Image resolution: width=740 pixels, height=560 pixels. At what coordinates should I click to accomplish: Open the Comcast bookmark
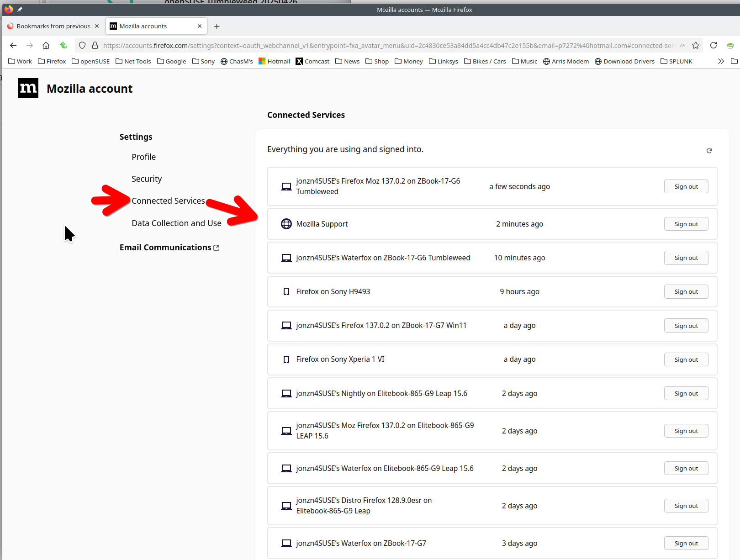312,61
